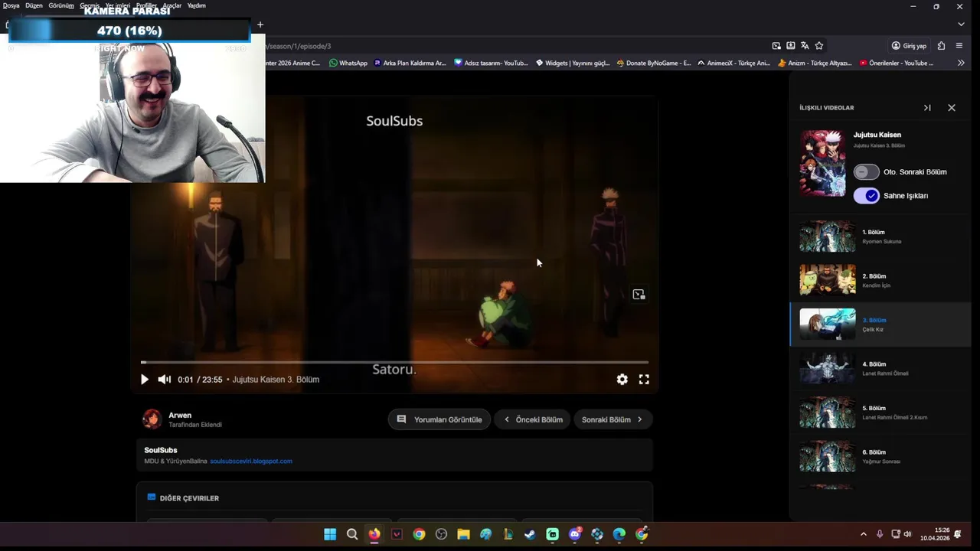Close the İlişkili Videolar panel

tap(952, 108)
